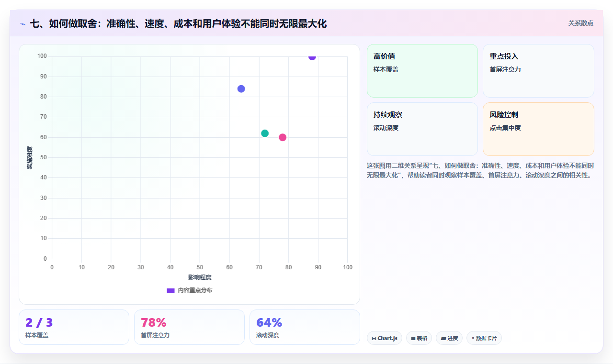Viewport: 613px width, 364px height.
Task: Click the Chart.js tag
Action: (x=385, y=338)
